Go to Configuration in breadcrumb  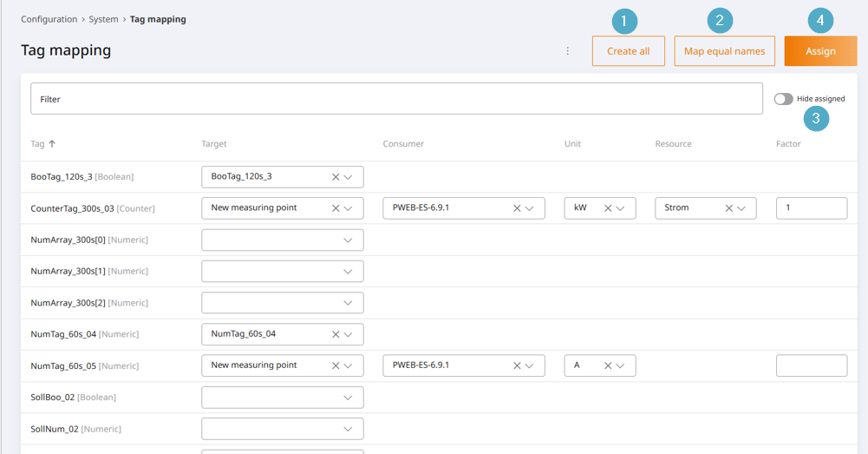(x=49, y=19)
